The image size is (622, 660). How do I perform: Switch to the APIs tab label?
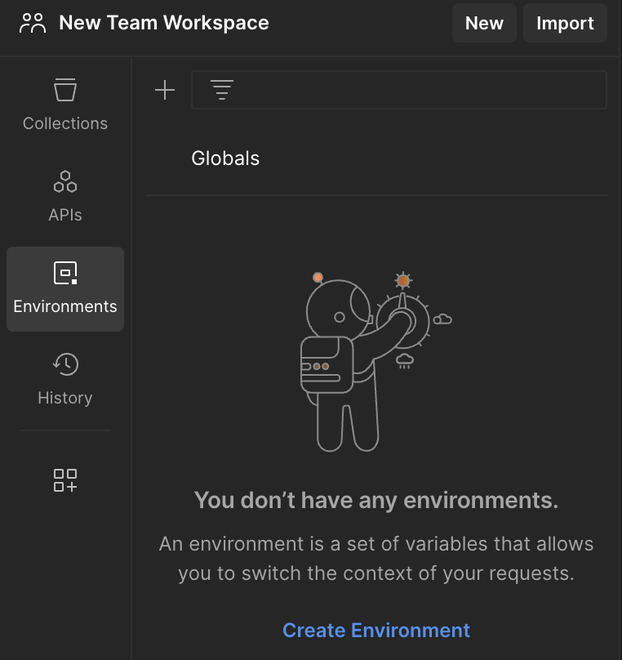click(65, 215)
